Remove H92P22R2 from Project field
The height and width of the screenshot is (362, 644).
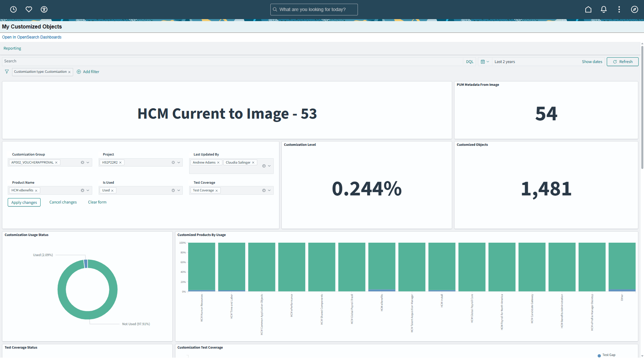point(120,163)
